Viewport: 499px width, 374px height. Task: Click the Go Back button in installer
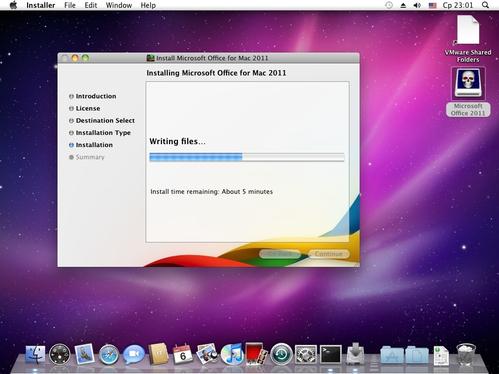pyautogui.click(x=280, y=254)
